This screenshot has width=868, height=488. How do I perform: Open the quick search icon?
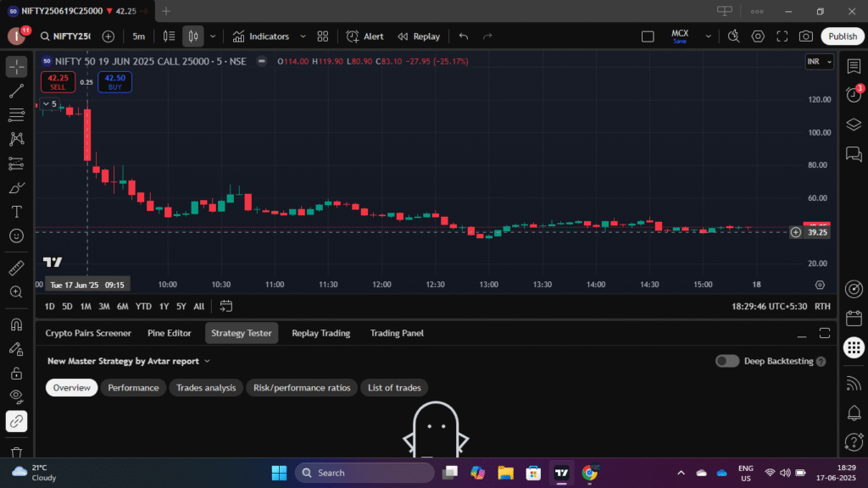coord(733,36)
